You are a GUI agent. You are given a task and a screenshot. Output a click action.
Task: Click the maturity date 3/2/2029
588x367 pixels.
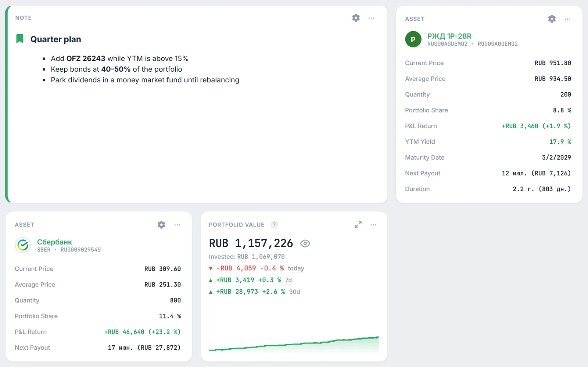coord(556,158)
